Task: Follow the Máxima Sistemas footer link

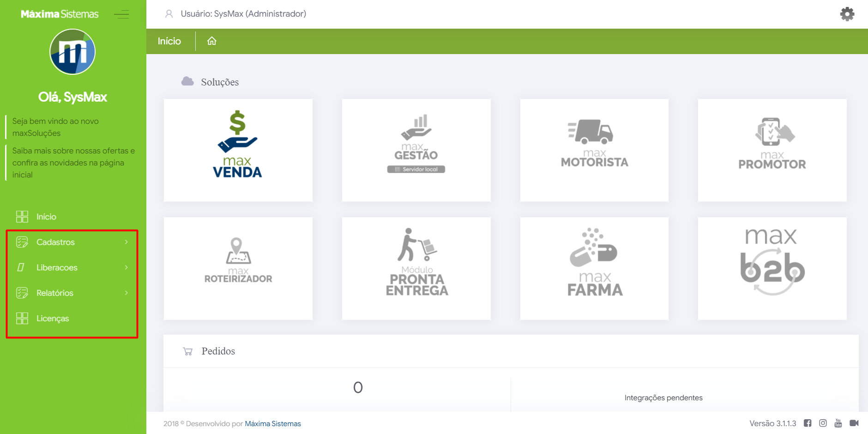Action: coord(273,423)
